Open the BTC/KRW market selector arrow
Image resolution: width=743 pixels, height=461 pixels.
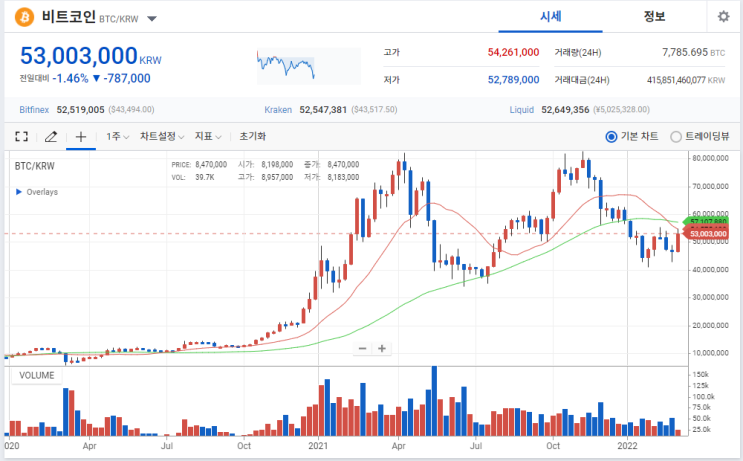(152, 19)
